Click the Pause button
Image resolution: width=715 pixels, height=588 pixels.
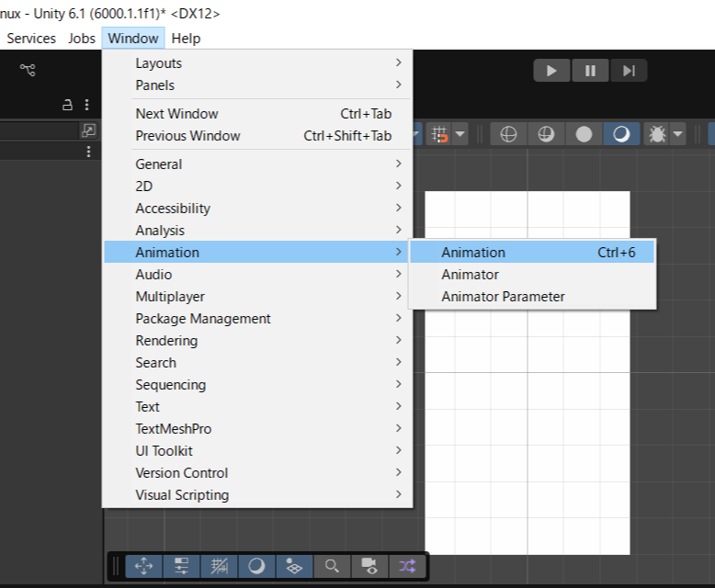click(x=591, y=71)
